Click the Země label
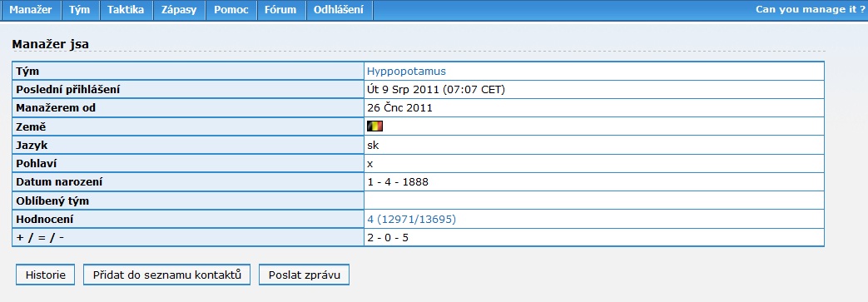This screenshot has height=302, width=868. [31, 126]
